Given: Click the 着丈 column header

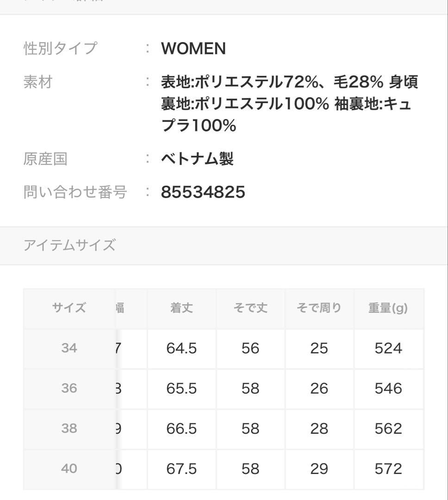Looking at the screenshot, I should tap(181, 308).
